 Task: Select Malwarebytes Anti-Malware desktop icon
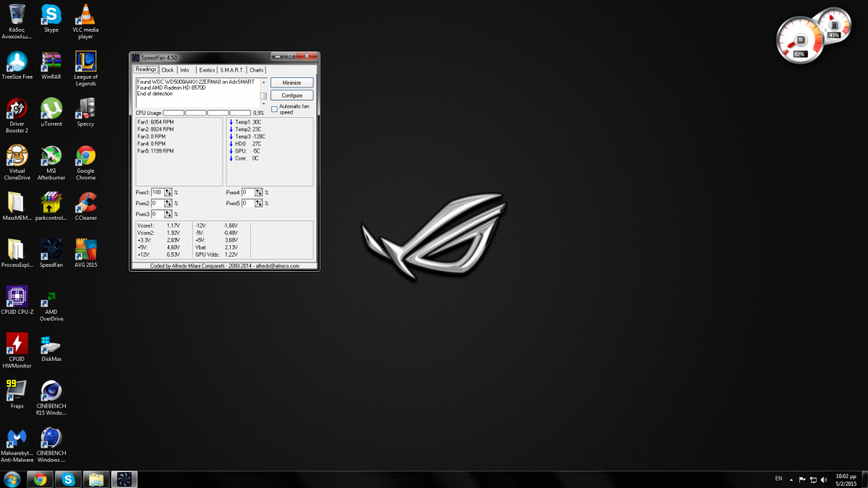[x=17, y=445]
